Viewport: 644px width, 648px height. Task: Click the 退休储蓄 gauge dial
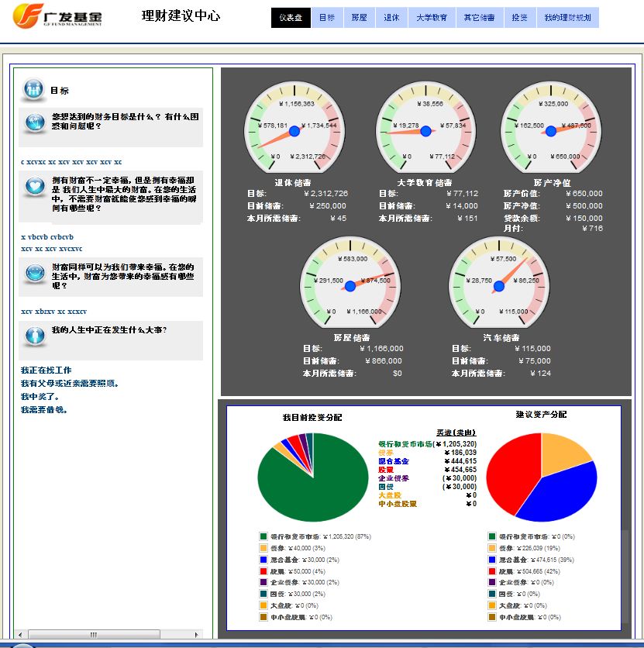291,128
